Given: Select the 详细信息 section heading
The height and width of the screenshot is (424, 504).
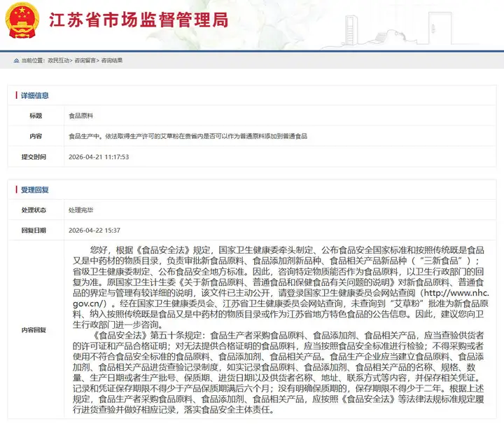Looking at the screenshot, I should click(x=35, y=95).
